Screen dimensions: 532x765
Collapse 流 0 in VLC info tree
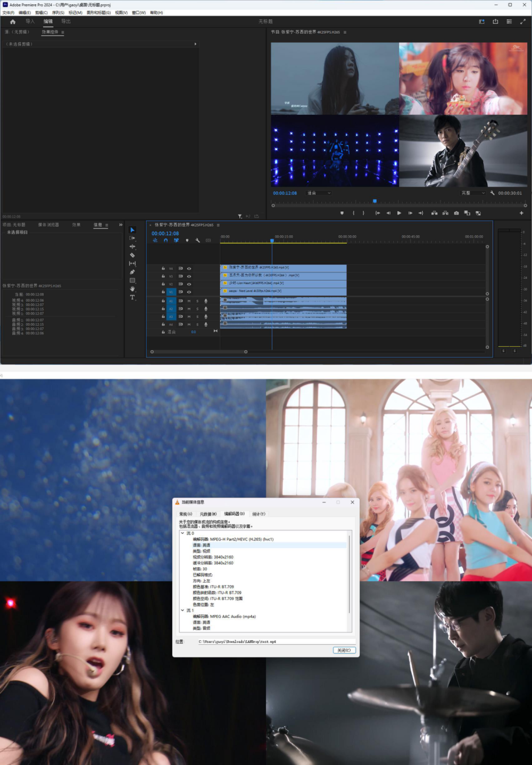tap(182, 533)
